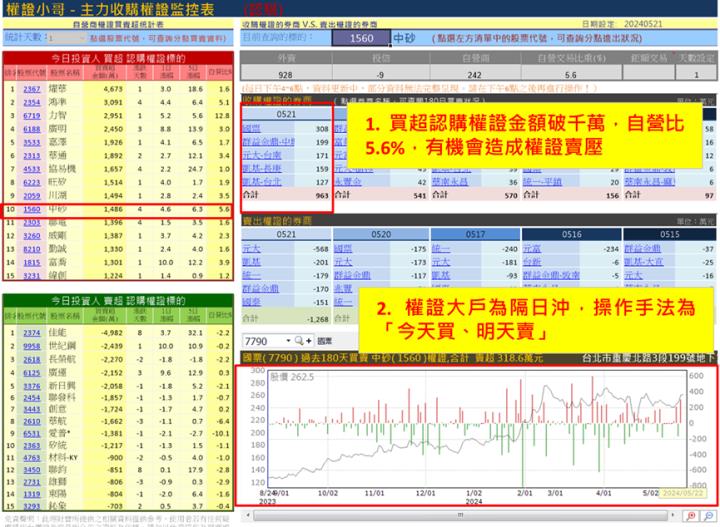Screen dimensions: 720x527
Task: Open stock link 3450 聯鈞
Action: click(32, 470)
